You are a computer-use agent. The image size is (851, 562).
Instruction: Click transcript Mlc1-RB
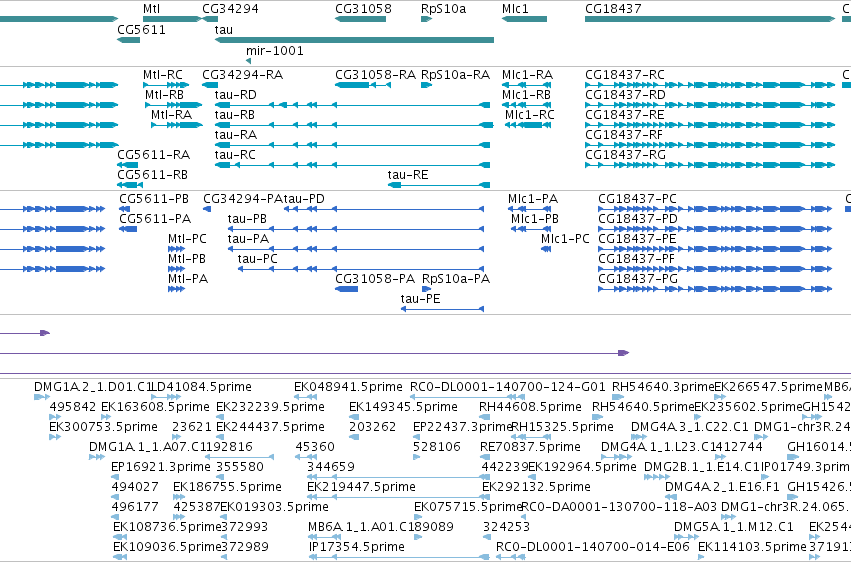(526, 94)
